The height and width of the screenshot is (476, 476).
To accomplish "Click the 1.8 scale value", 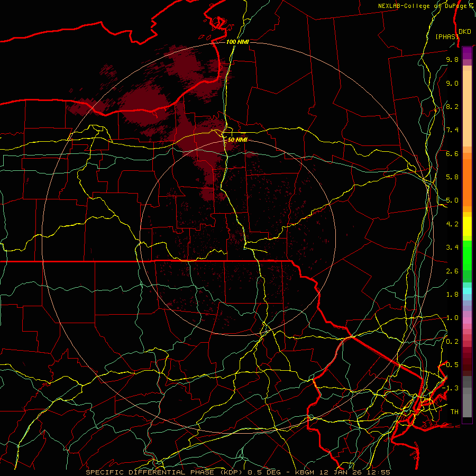I will point(452,295).
